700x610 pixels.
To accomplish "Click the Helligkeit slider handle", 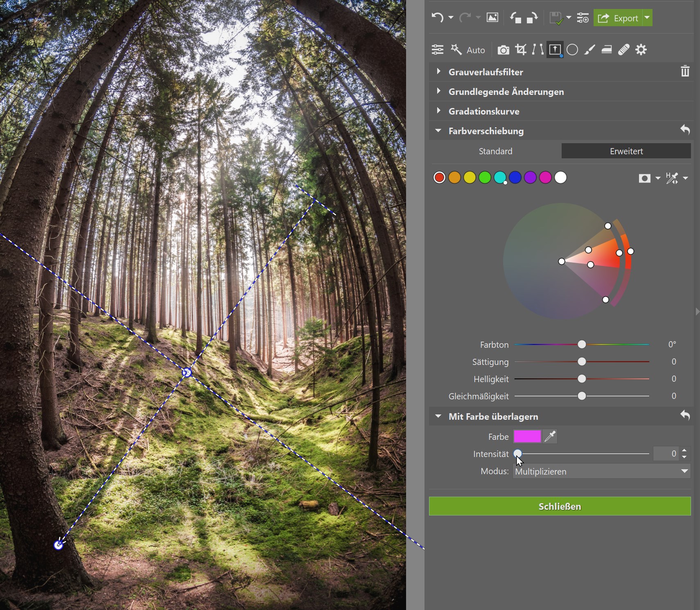I will 582,379.
